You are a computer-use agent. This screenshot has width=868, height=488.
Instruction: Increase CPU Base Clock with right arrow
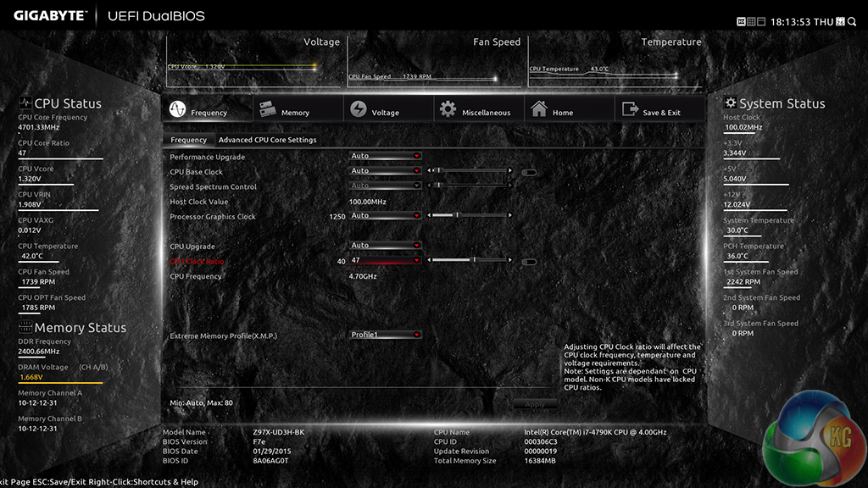tap(509, 170)
